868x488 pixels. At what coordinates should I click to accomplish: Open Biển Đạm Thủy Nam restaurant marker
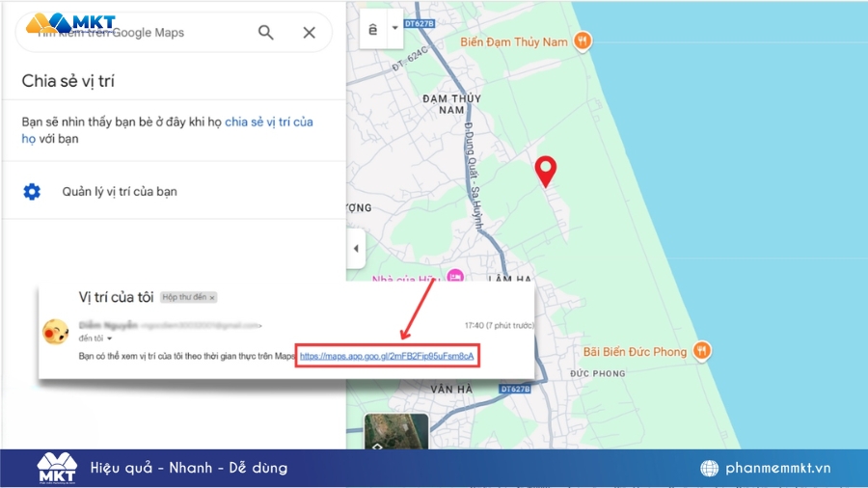pos(582,41)
